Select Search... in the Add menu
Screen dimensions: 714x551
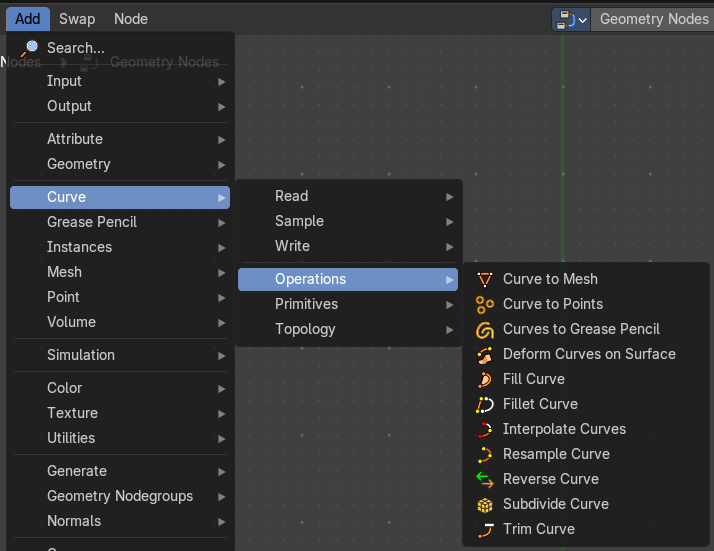pyautogui.click(x=120, y=48)
